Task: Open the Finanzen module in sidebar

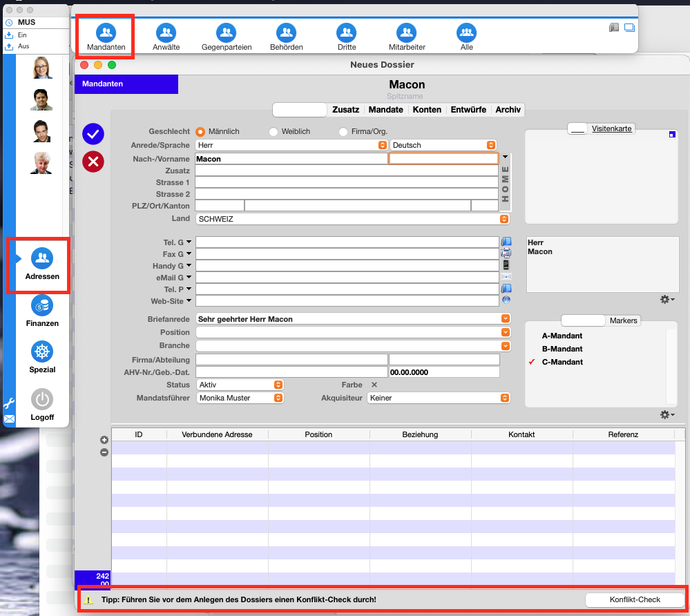Action: click(42, 311)
